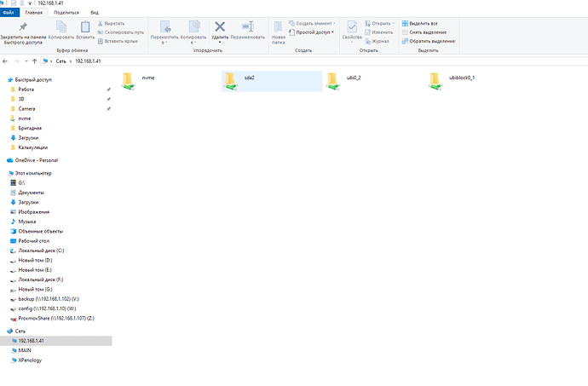Open Новый том (E:) drive
This screenshot has height=386, width=588.
[35, 270]
